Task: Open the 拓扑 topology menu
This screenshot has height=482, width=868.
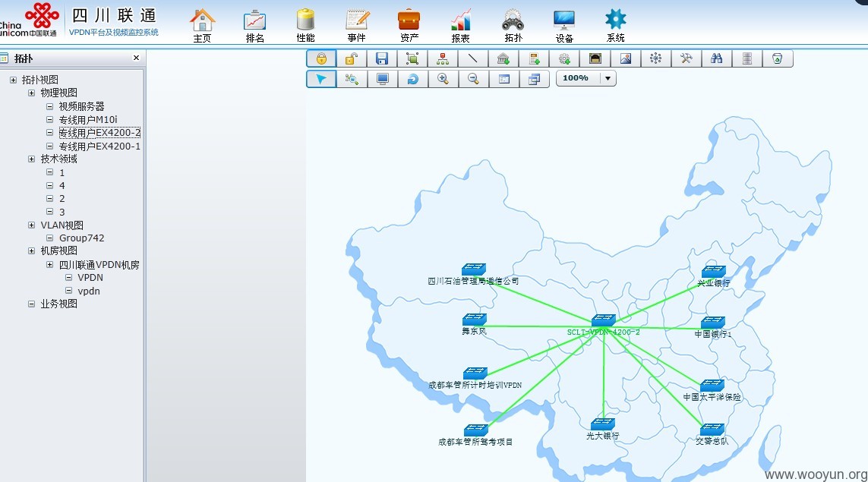Action: [513, 26]
